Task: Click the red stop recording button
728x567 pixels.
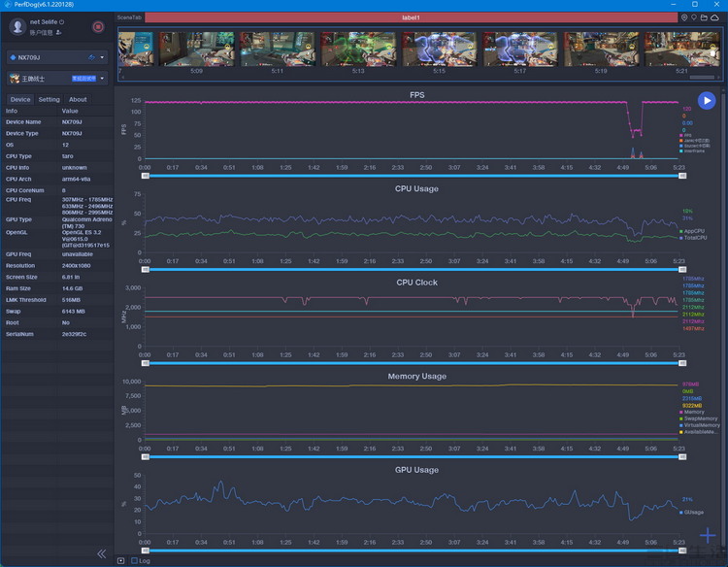Action: pyautogui.click(x=98, y=27)
